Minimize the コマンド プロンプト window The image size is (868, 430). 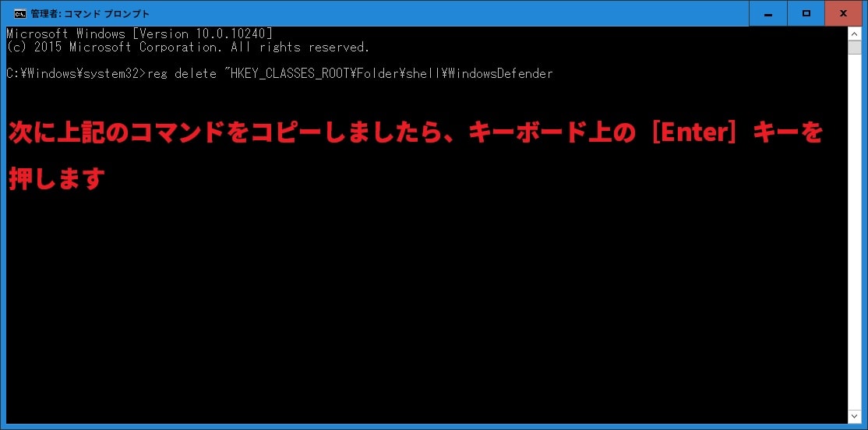(x=767, y=13)
